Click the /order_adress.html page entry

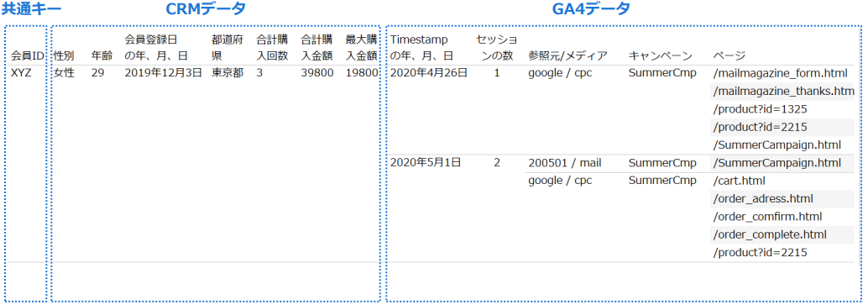click(x=763, y=198)
